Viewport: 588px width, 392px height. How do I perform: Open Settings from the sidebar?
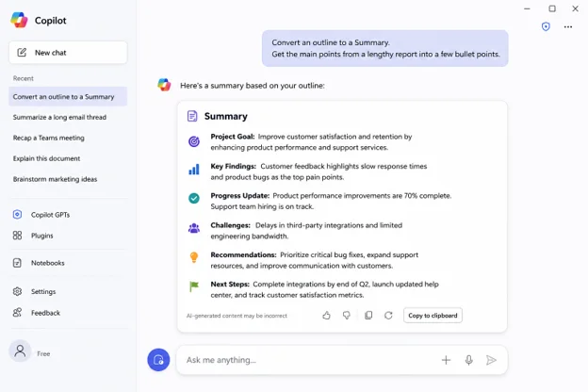click(34, 291)
